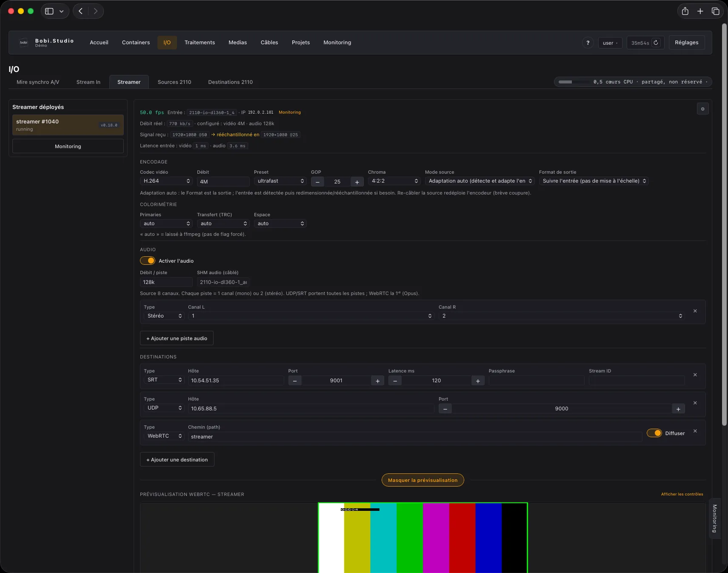
Task: Remove the stereo audio track
Action: 695,311
